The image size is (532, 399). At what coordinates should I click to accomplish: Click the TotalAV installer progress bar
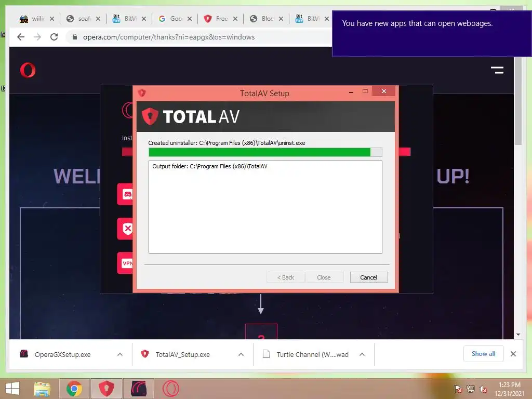pos(265,152)
